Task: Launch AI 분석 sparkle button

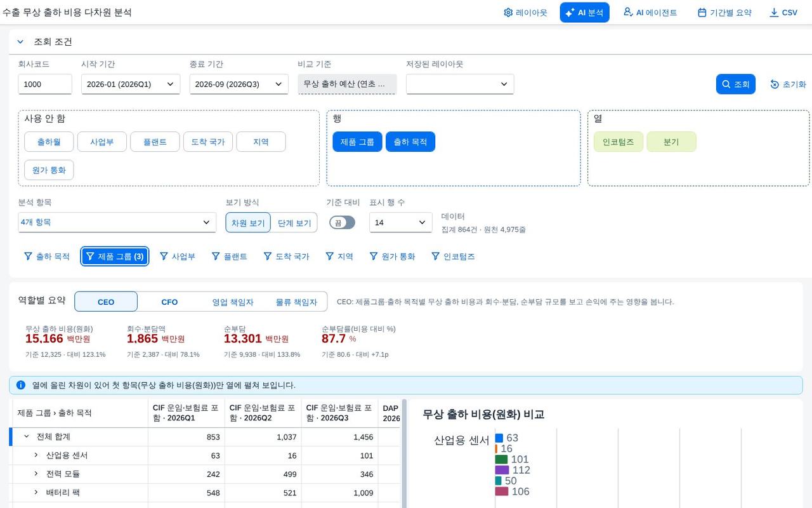Action: point(584,13)
